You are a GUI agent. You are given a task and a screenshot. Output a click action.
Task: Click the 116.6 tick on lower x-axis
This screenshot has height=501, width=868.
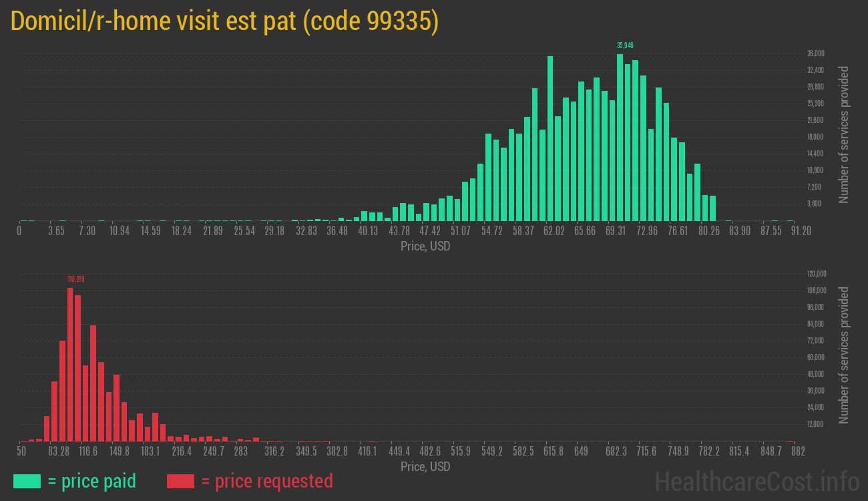click(x=87, y=452)
